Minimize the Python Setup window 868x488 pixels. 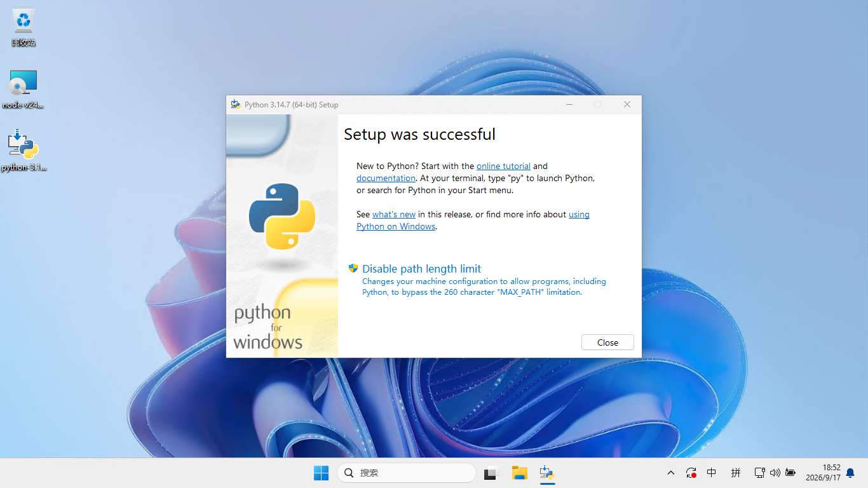pyautogui.click(x=569, y=105)
